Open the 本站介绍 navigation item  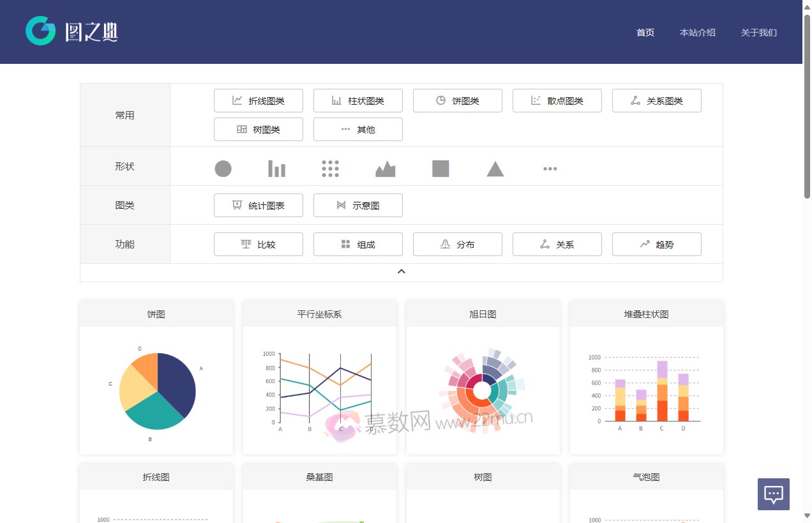[698, 33]
